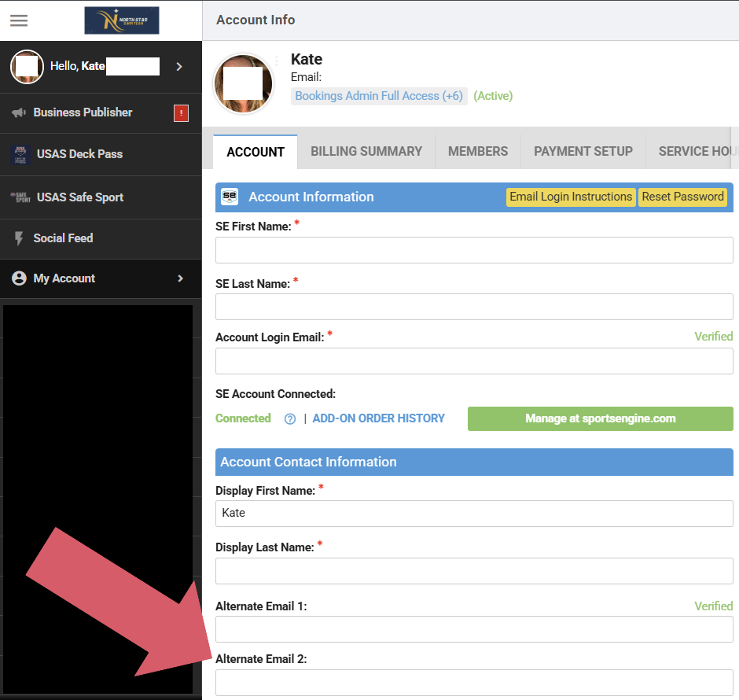The width and height of the screenshot is (739, 700).
Task: Expand Bookings Admin Full Access roles badge
Action: pos(379,96)
